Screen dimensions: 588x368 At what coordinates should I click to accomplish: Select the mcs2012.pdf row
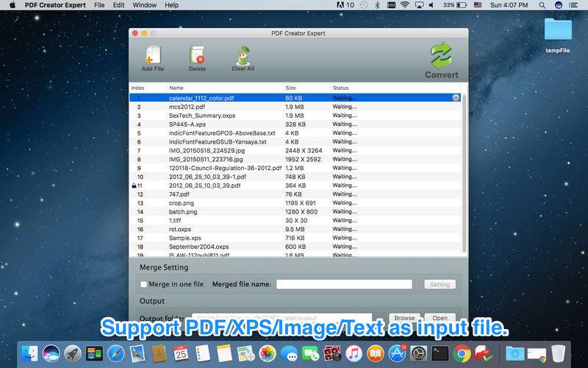295,107
